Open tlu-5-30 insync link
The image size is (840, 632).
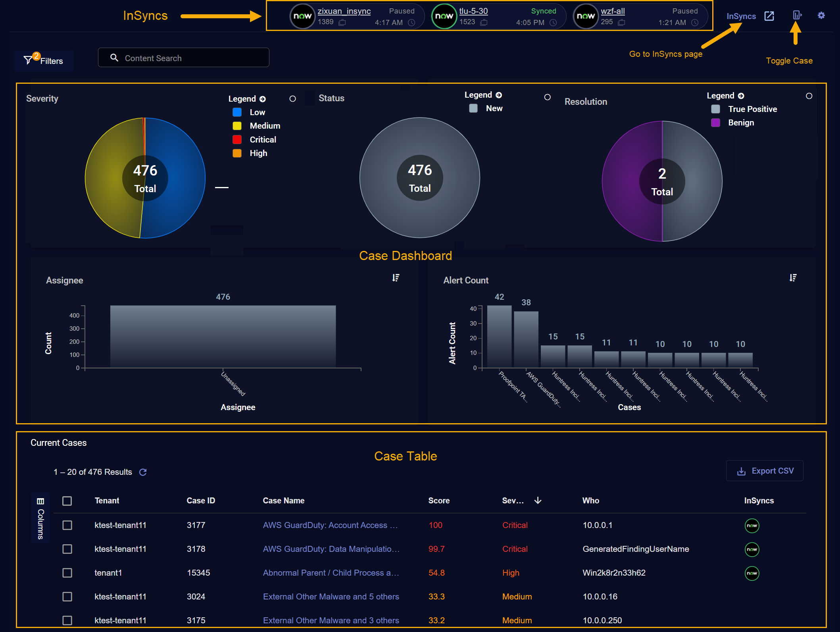(473, 11)
